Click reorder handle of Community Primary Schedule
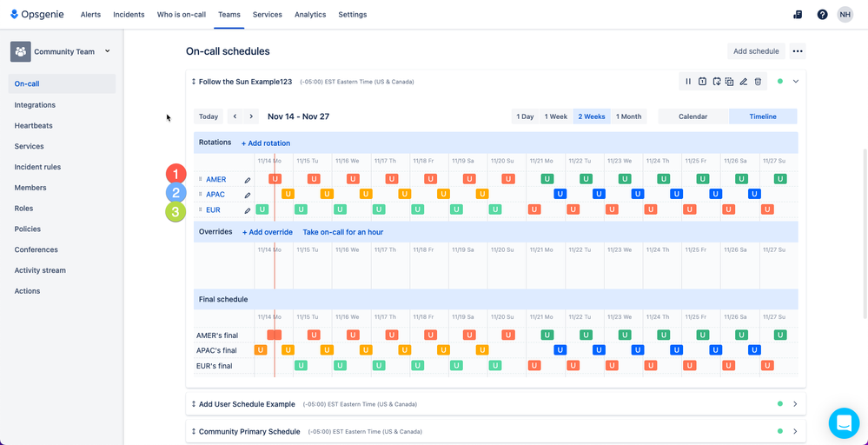The width and height of the screenshot is (868, 445). pos(194,431)
